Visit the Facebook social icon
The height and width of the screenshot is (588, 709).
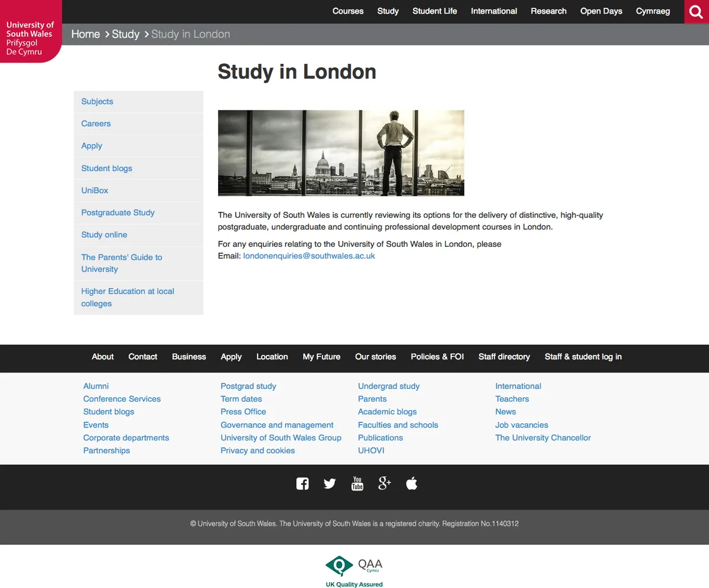tap(303, 484)
